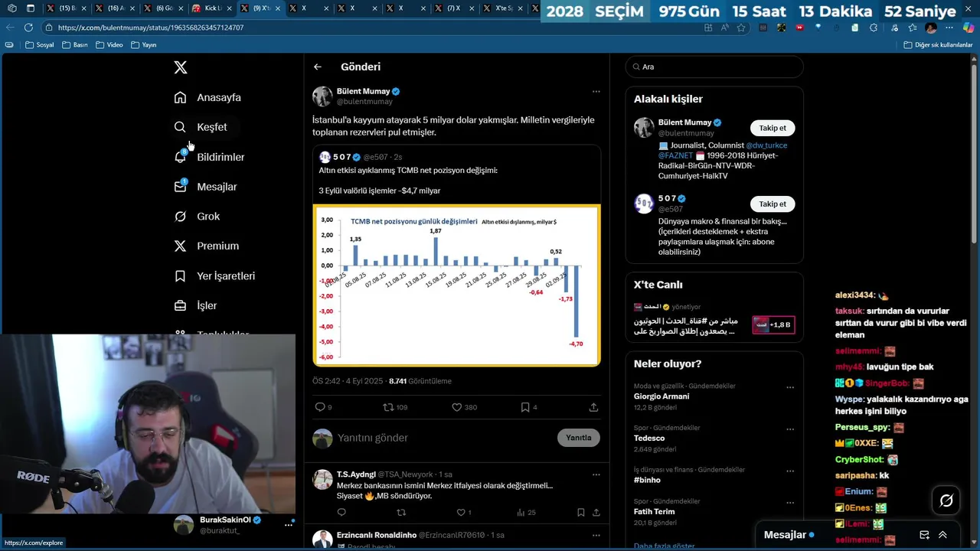Screen dimensions: 980x551
Task: Open Giorgio Armani trend options
Action: point(790,387)
